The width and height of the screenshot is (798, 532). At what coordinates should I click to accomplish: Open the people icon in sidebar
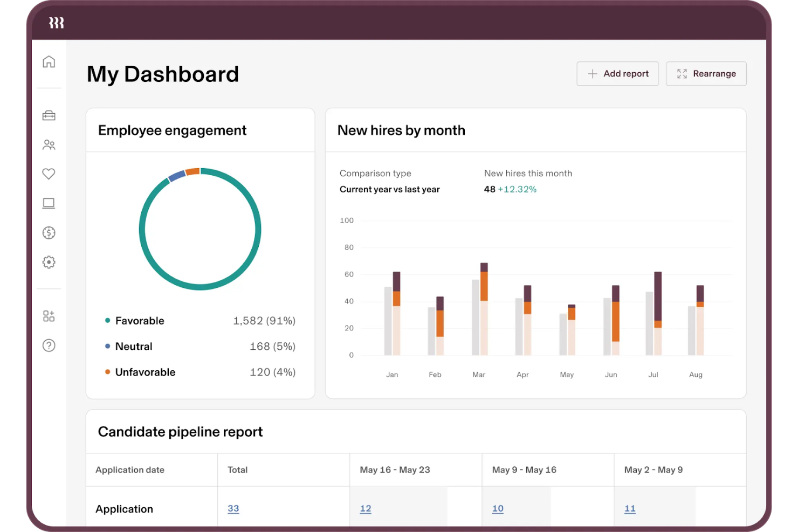point(49,144)
